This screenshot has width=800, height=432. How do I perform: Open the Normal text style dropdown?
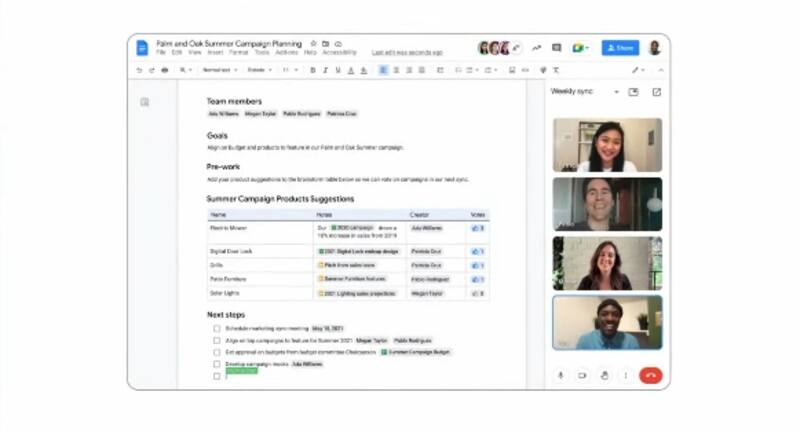tap(219, 70)
